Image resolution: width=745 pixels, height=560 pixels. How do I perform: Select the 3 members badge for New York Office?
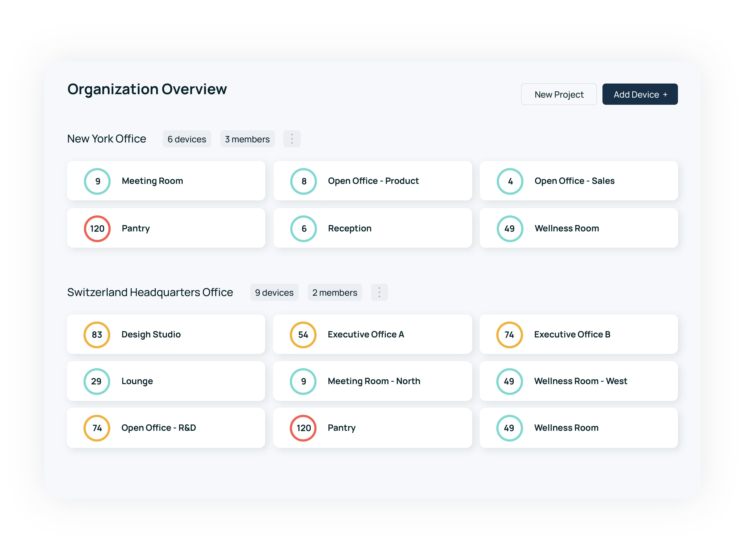[x=247, y=139]
